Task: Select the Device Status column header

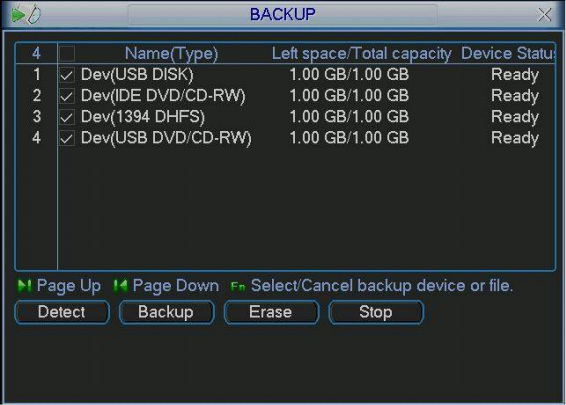Action: coord(508,54)
